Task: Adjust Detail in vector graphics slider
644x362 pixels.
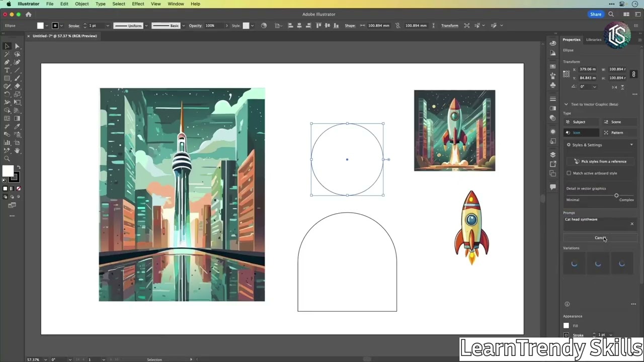Action: tap(616, 196)
